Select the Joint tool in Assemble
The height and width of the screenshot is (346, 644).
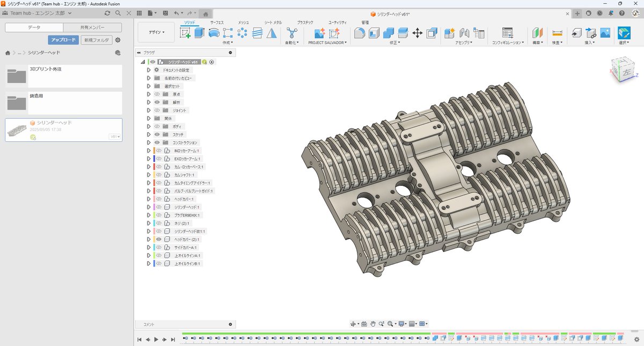(464, 33)
